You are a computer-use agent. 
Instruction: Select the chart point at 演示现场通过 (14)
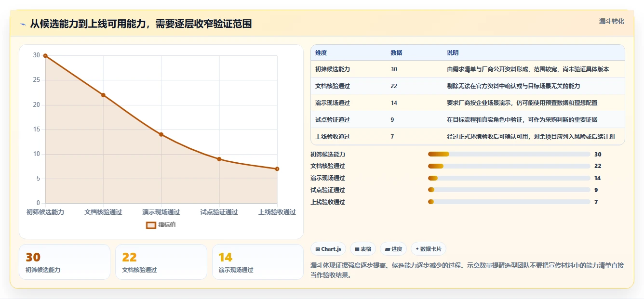coord(161,134)
